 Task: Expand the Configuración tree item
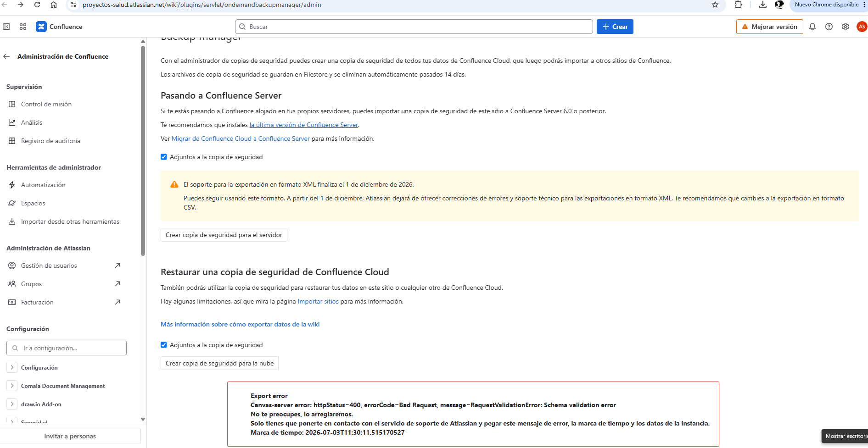12,367
